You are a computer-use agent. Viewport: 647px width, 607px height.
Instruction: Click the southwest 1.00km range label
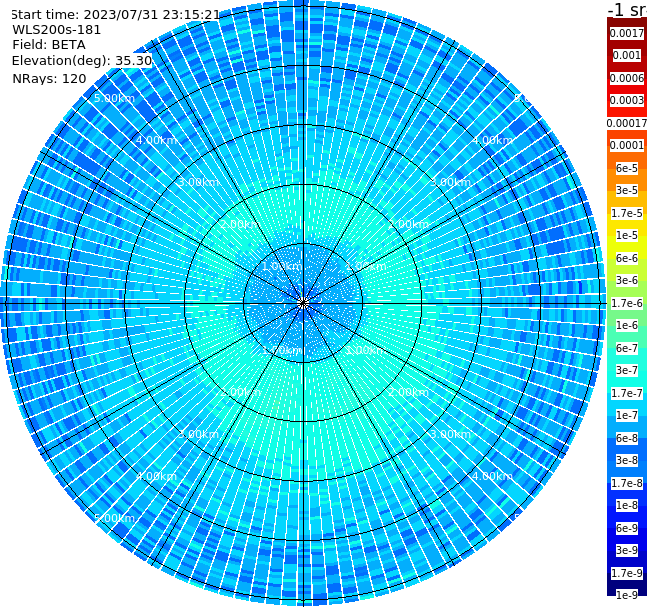[x=283, y=350]
